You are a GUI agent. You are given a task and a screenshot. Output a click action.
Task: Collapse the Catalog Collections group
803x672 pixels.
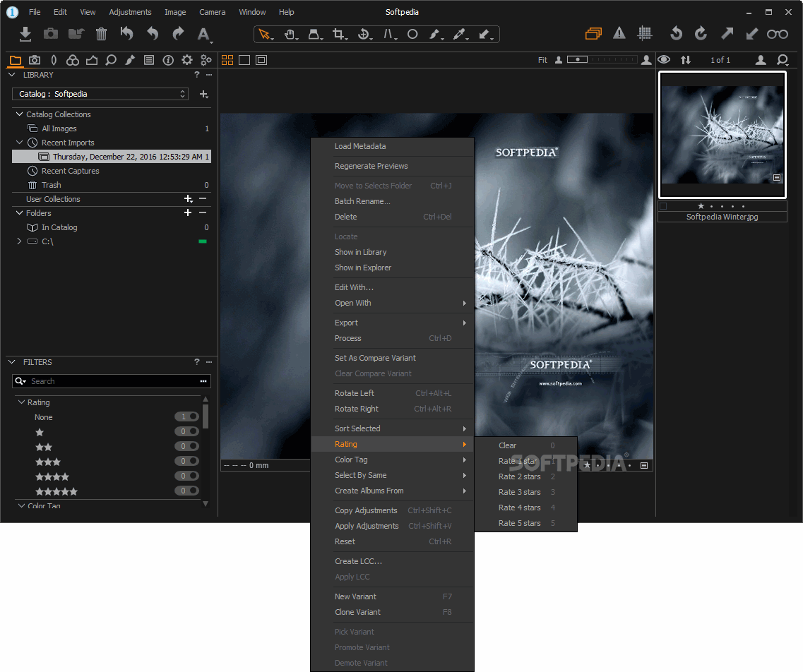(20, 114)
